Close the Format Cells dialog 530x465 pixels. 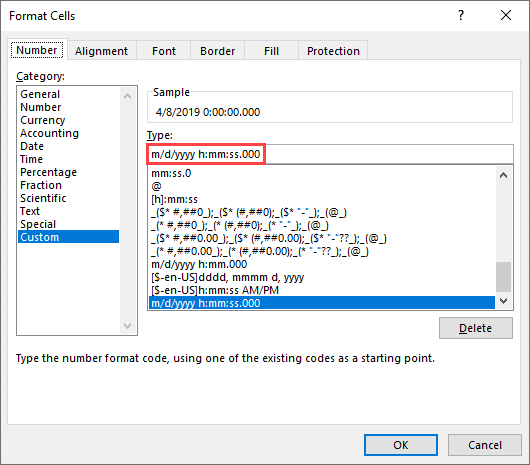pyautogui.click(x=506, y=15)
